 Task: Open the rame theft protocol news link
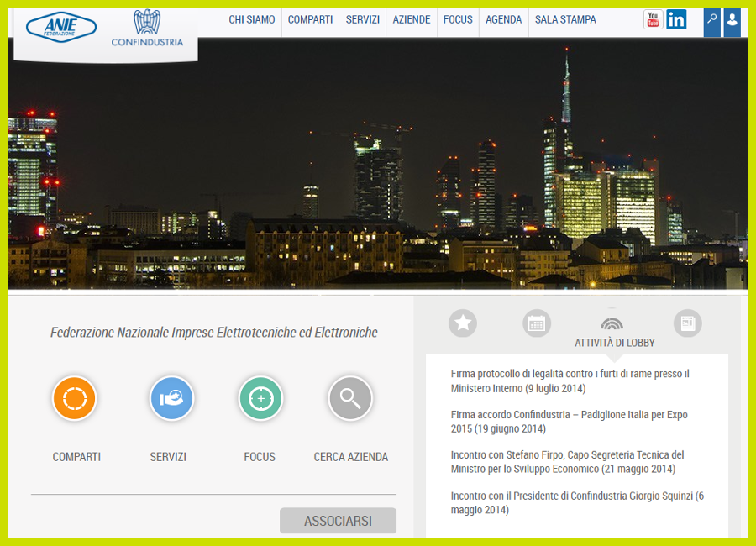pyautogui.click(x=570, y=381)
